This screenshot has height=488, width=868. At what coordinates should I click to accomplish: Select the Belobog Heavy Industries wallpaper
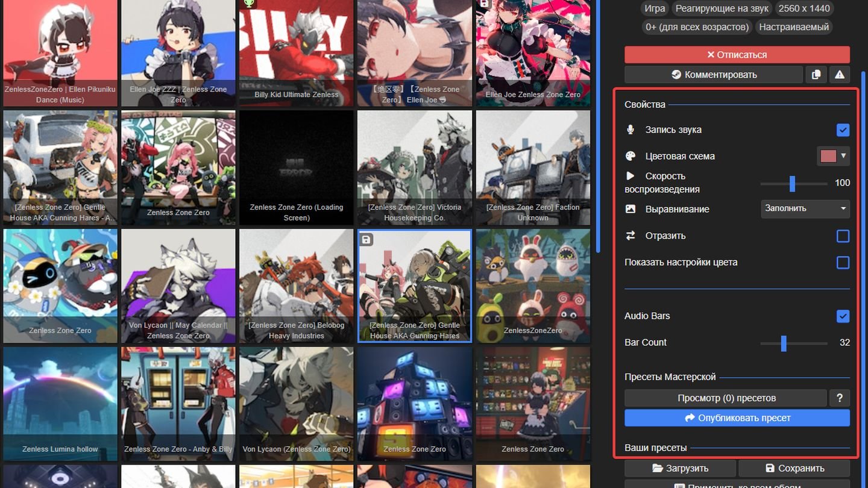[x=296, y=286]
